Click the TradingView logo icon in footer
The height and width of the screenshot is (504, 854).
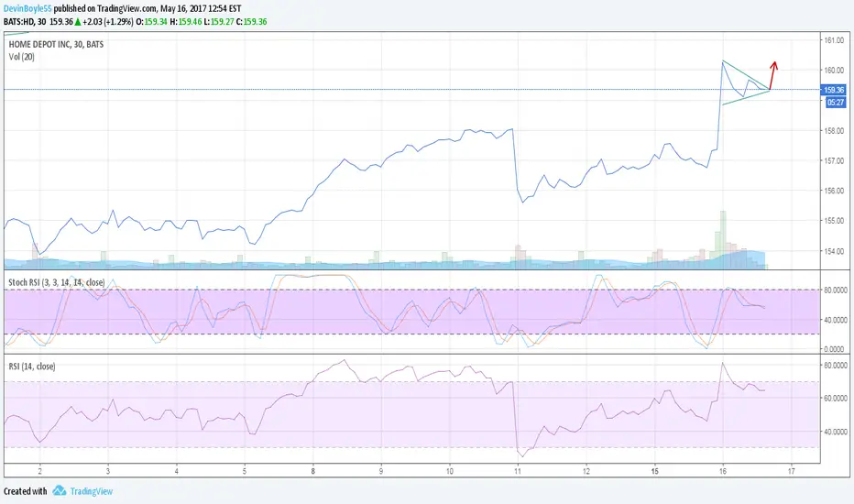click(x=59, y=491)
